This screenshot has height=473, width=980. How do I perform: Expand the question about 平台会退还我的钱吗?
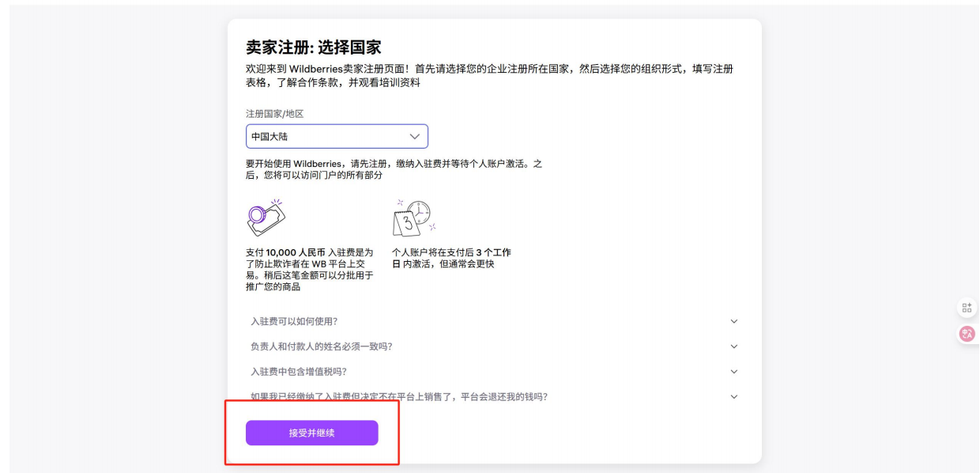[x=494, y=397]
